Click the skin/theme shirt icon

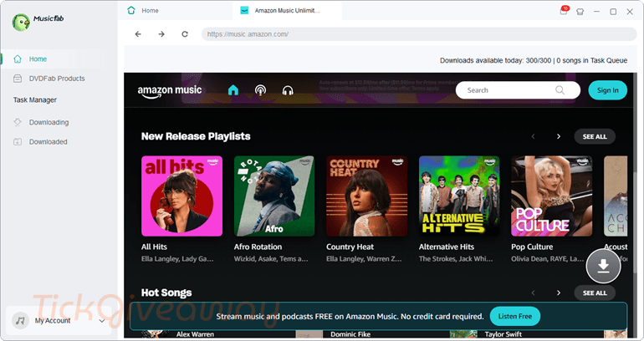pos(580,12)
